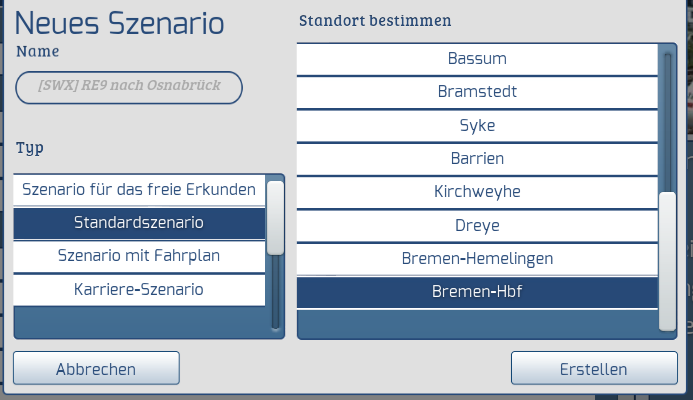This screenshot has width=693, height=400.
Task: Select Bremen-Hbf as the location
Action: point(477,293)
